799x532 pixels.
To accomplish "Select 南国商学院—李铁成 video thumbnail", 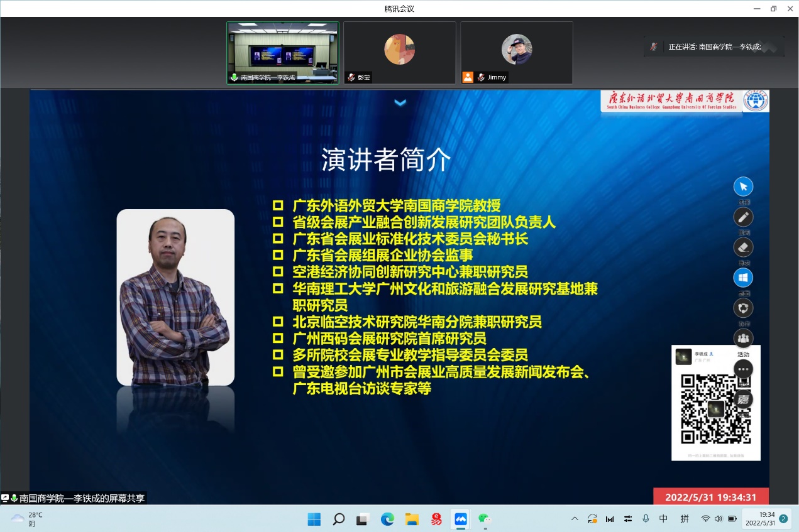I will click(282, 53).
